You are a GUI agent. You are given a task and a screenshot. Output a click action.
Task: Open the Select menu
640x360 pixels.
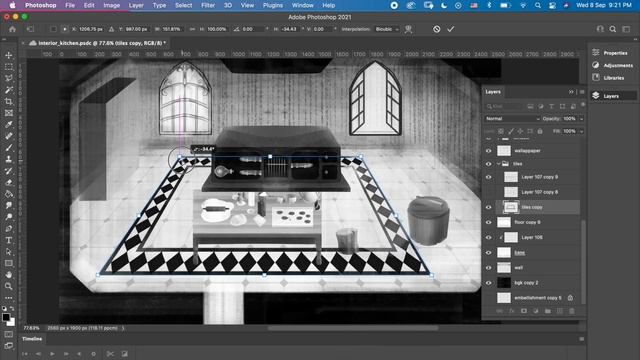coord(183,5)
